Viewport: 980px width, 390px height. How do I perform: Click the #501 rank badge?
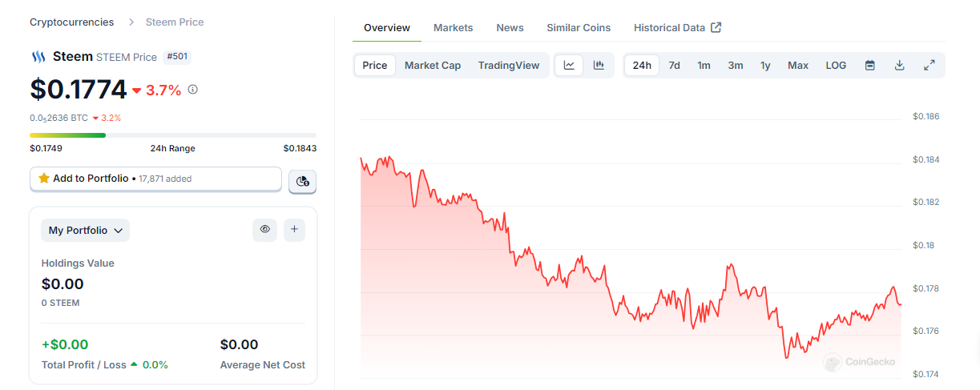coord(177,57)
